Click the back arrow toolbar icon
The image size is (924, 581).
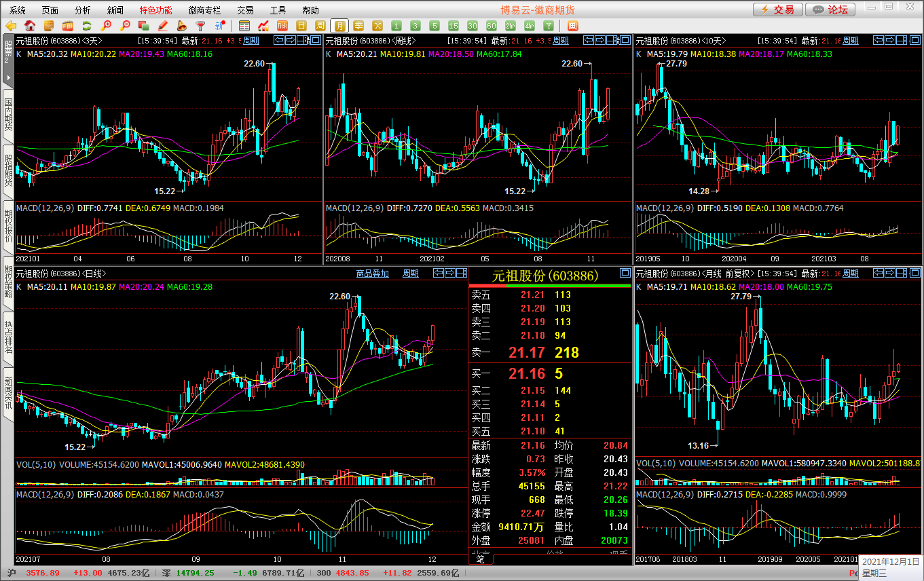click(x=11, y=26)
